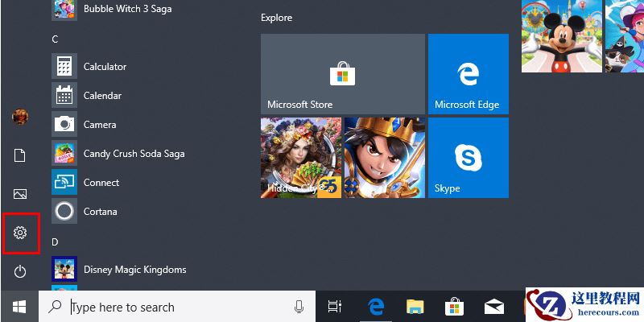The image size is (644, 322).
Task: Open the Microsoft Store tile
Action: (343, 74)
